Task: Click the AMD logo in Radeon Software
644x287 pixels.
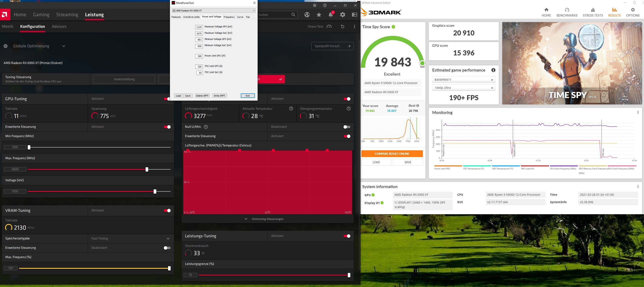Action: (x=5, y=14)
